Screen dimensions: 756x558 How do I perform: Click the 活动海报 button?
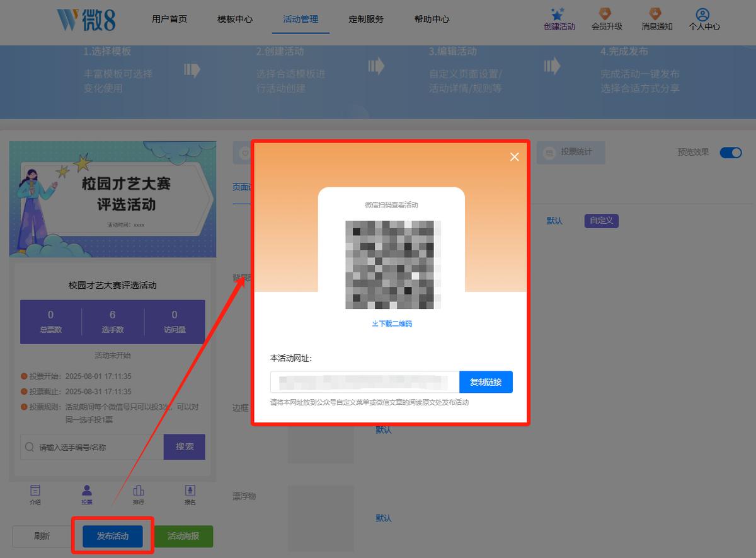[x=183, y=536]
